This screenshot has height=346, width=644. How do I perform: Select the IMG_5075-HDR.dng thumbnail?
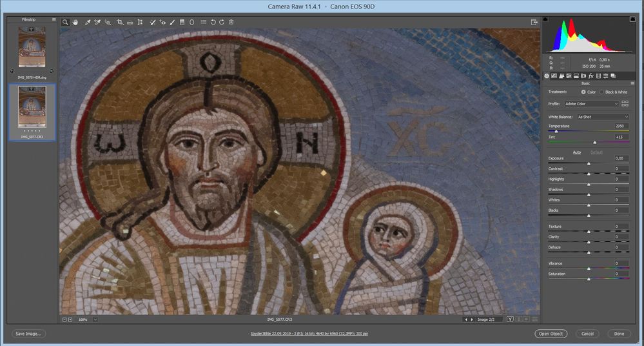32,47
